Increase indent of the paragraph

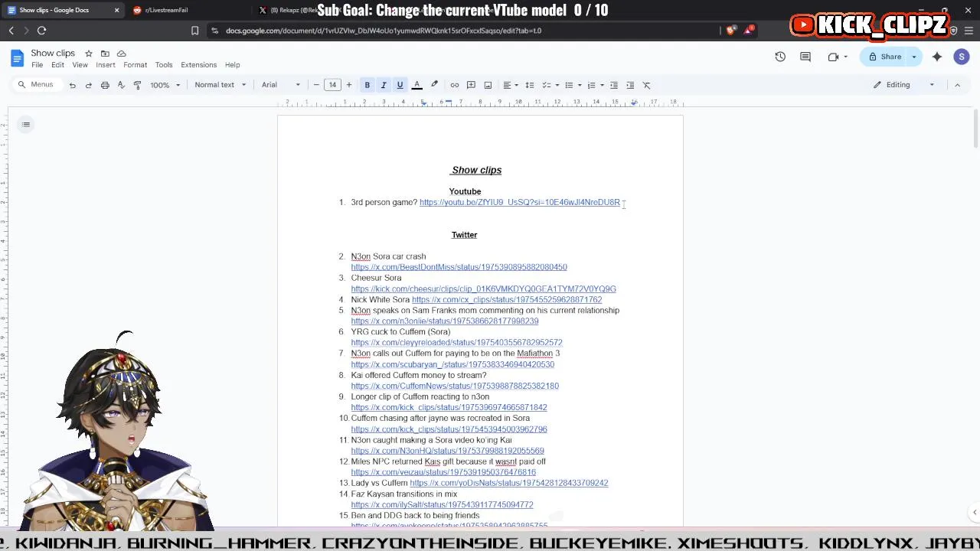(630, 85)
